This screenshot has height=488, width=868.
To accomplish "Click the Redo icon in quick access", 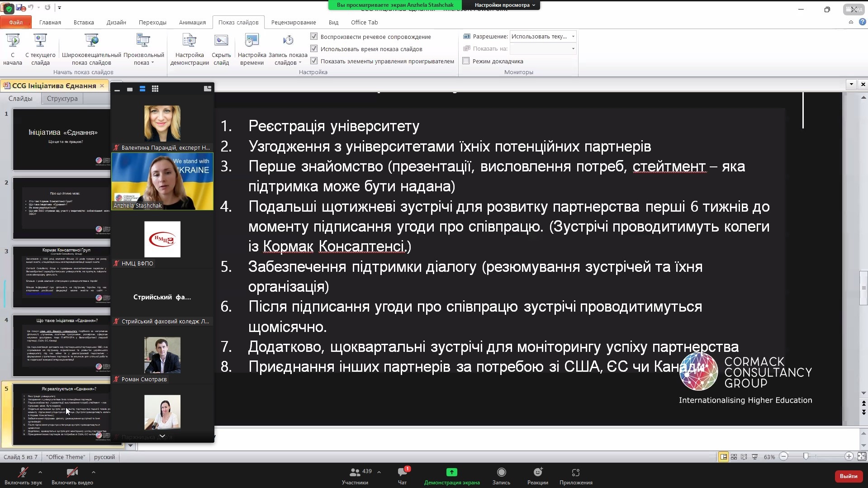I will pos(47,8).
